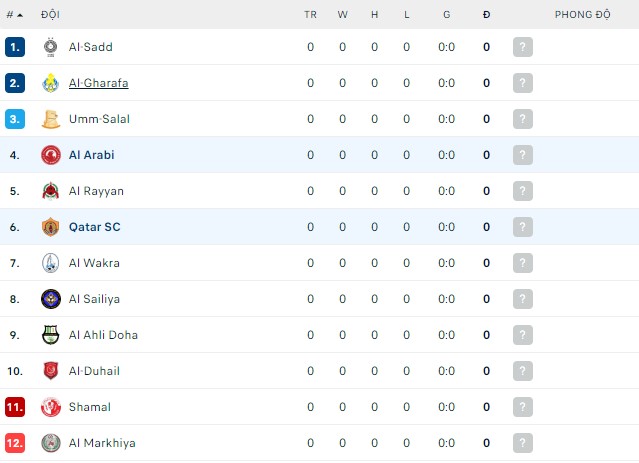Click the Shamal team logo

coord(50,407)
